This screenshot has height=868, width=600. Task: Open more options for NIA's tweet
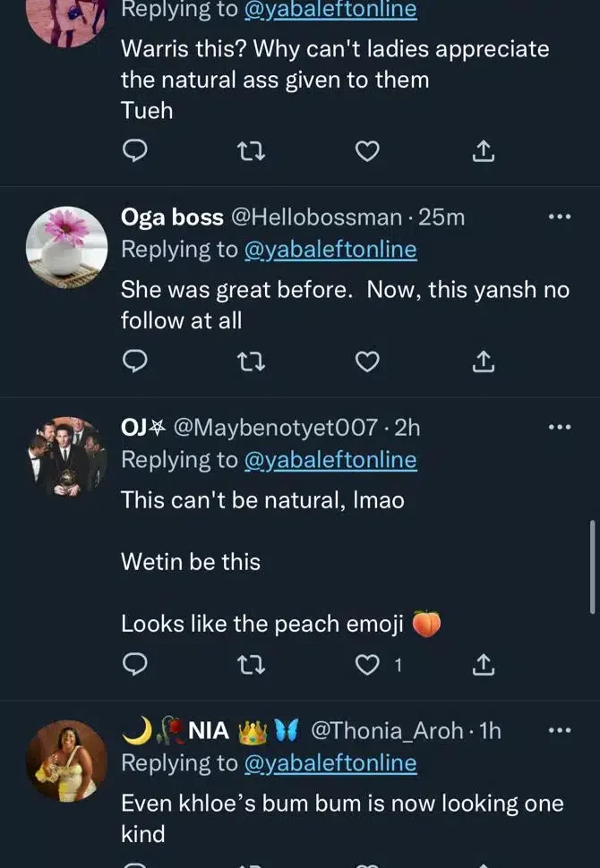(559, 730)
